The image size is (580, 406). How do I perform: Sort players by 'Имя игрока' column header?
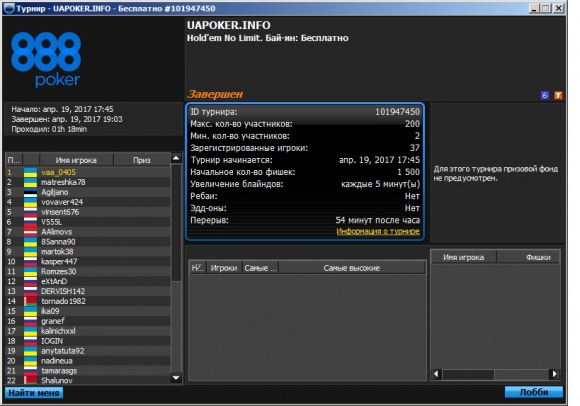click(76, 160)
